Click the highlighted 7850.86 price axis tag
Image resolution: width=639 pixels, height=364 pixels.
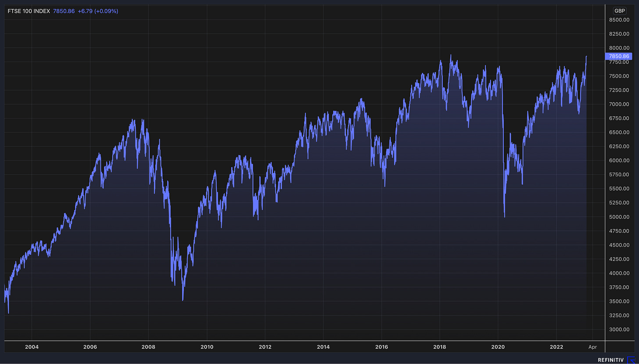[618, 56]
